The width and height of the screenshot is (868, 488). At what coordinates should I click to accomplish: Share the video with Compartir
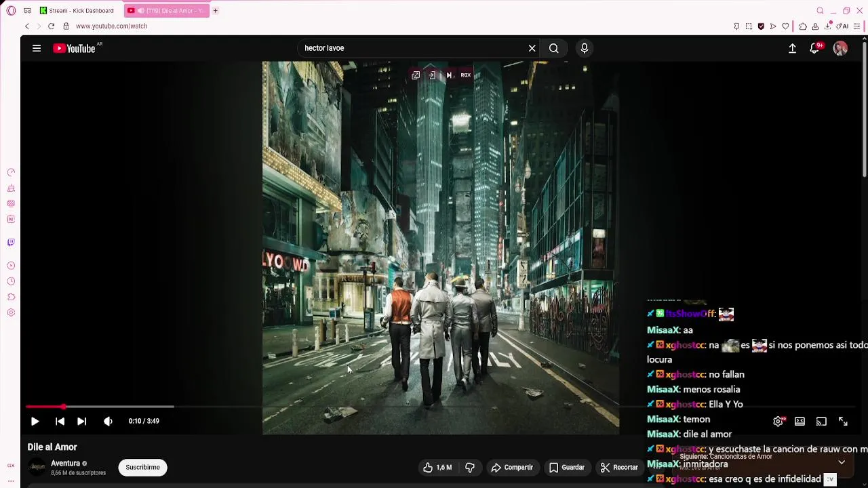click(512, 467)
